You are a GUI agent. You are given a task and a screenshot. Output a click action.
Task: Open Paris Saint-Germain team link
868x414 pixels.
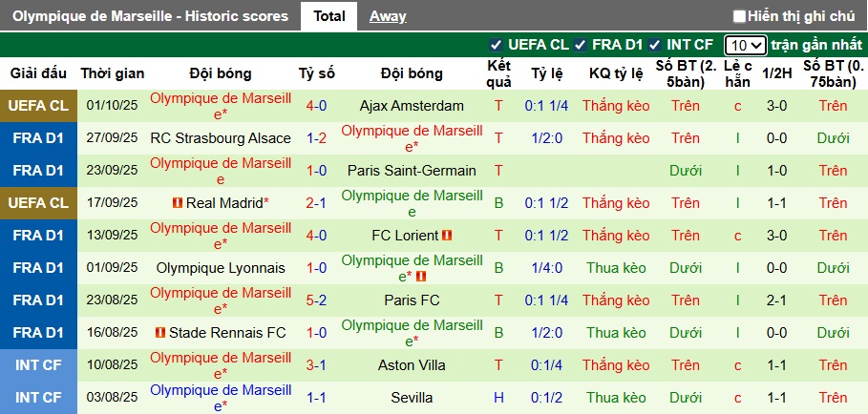coord(412,171)
